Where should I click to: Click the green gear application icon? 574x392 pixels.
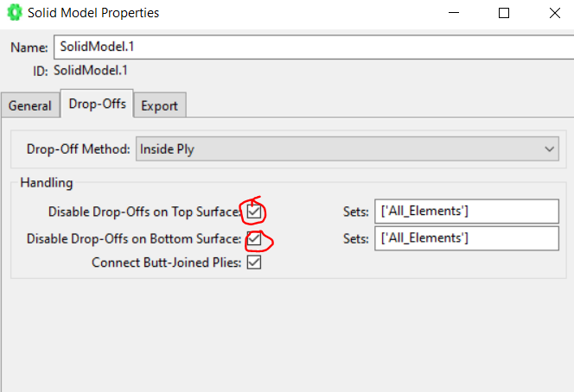pos(13,14)
